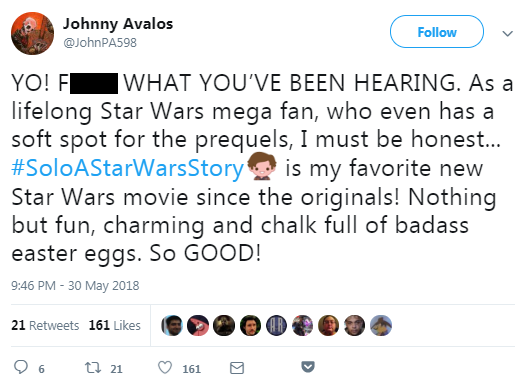Open the fourth liker avatar with green background
This screenshot has height=385, width=531.
coord(250,325)
